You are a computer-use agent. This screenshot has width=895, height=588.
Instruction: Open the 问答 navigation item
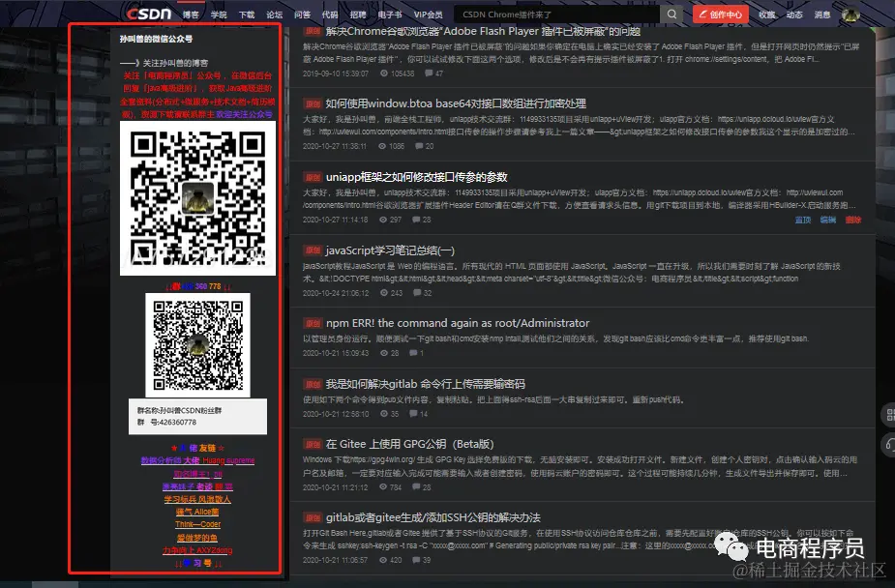[x=303, y=15]
